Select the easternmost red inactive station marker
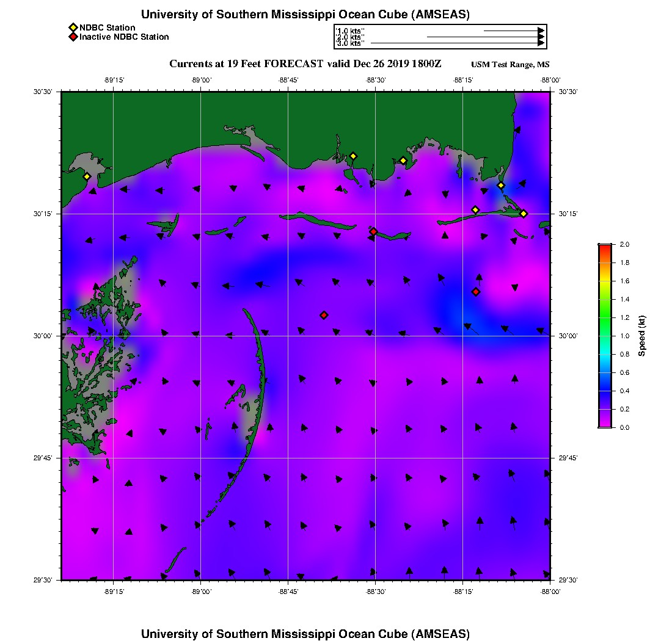This screenshot has height=641, width=672. (x=476, y=292)
